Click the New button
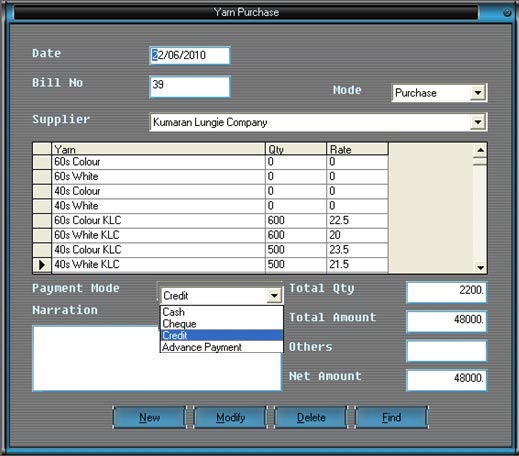519x456 pixels. [149, 417]
